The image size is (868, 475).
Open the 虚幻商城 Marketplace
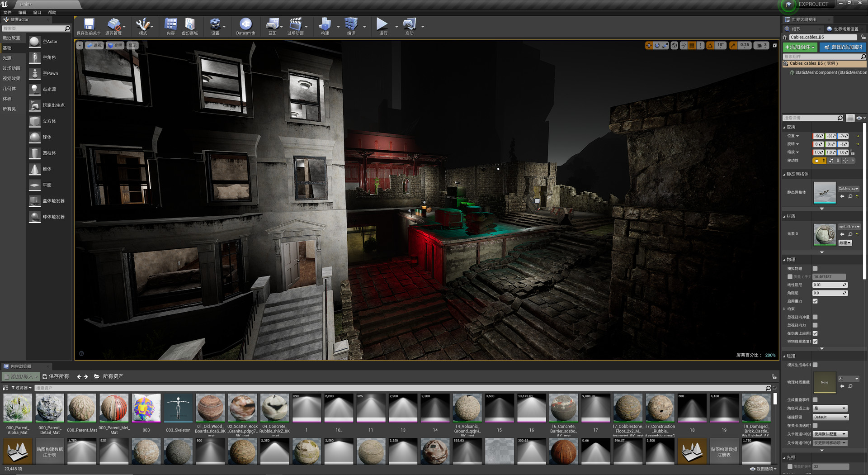click(189, 26)
